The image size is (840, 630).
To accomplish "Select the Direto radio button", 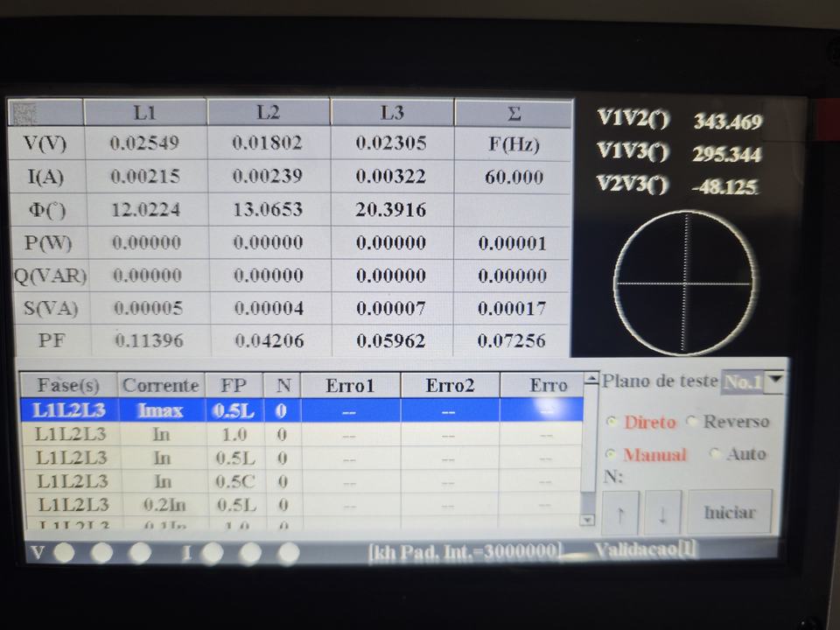I will click(612, 422).
